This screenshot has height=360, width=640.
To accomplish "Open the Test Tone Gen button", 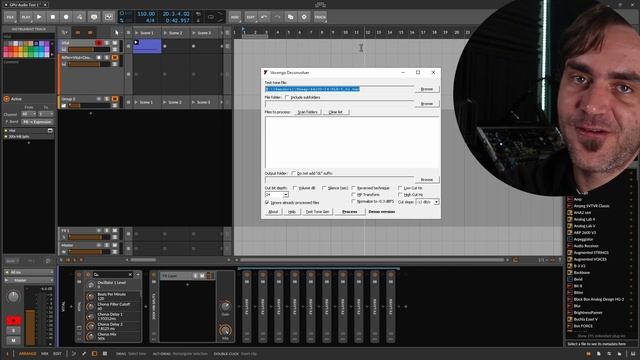I will [x=317, y=212].
